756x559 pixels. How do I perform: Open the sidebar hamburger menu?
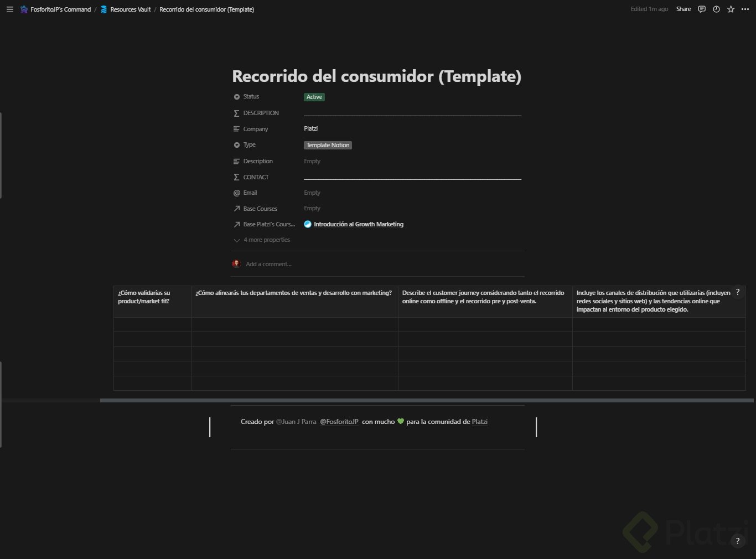tap(9, 9)
